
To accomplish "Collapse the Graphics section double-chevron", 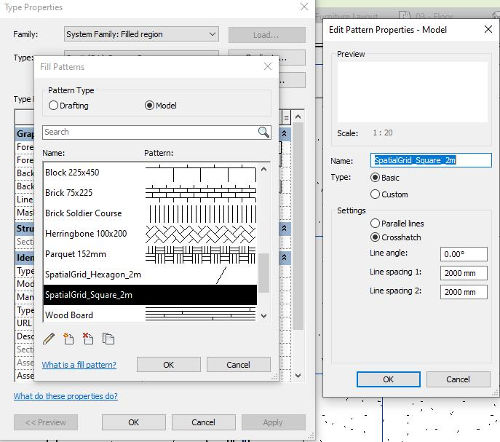I will click(284, 134).
